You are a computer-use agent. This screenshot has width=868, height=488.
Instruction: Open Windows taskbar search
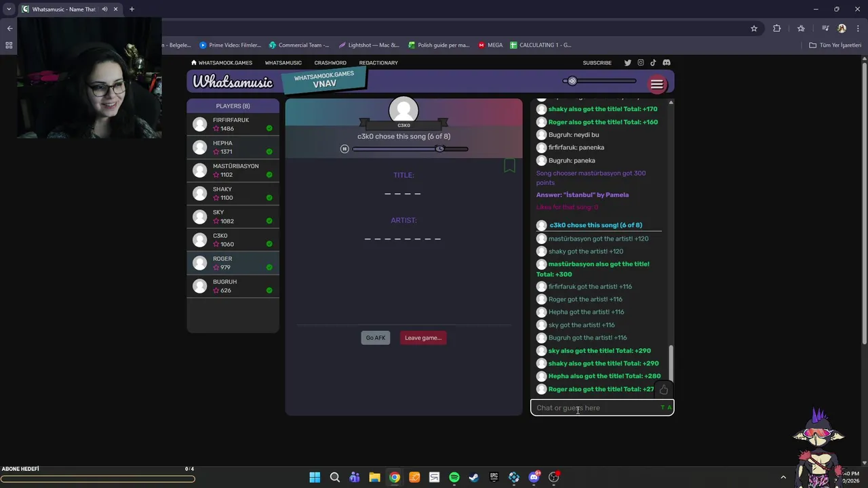tap(335, 477)
